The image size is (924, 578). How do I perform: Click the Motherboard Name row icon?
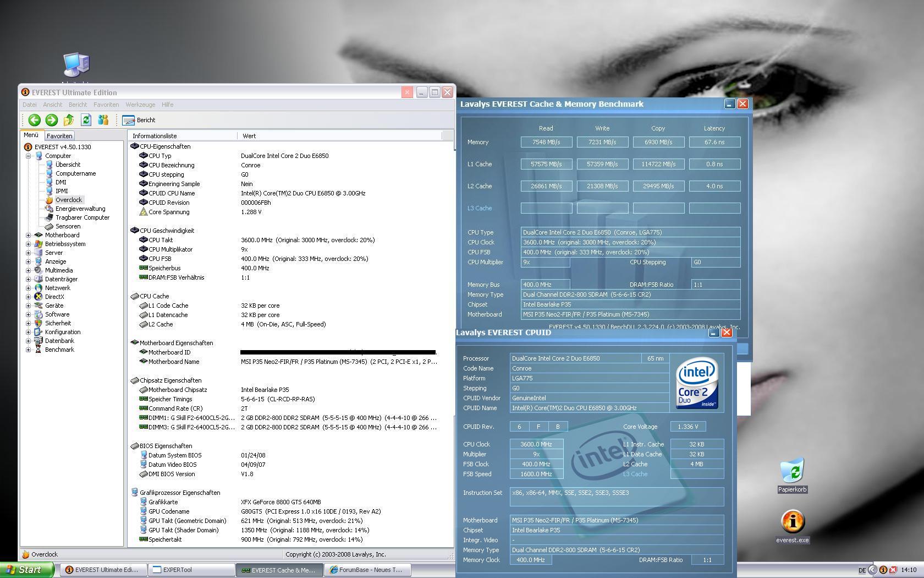pyautogui.click(x=144, y=362)
